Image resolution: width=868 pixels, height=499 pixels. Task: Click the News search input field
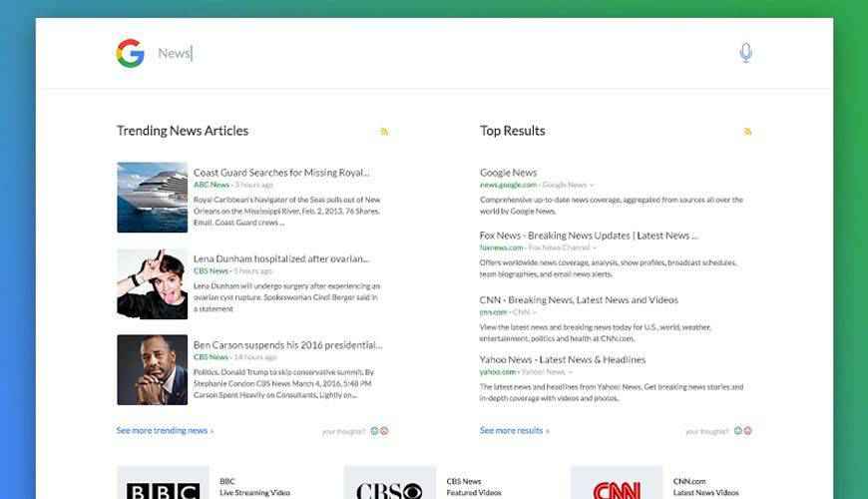point(439,53)
